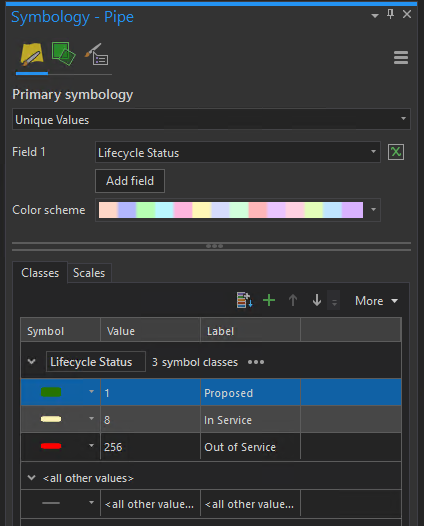
Task: Open Primary symbology Unique Values dropdown
Action: pos(211,119)
